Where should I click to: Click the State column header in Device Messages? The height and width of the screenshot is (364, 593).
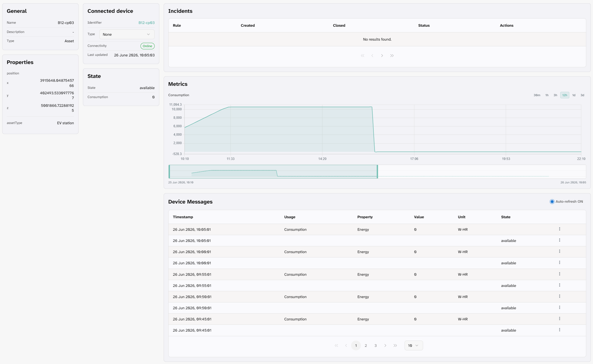point(506,217)
